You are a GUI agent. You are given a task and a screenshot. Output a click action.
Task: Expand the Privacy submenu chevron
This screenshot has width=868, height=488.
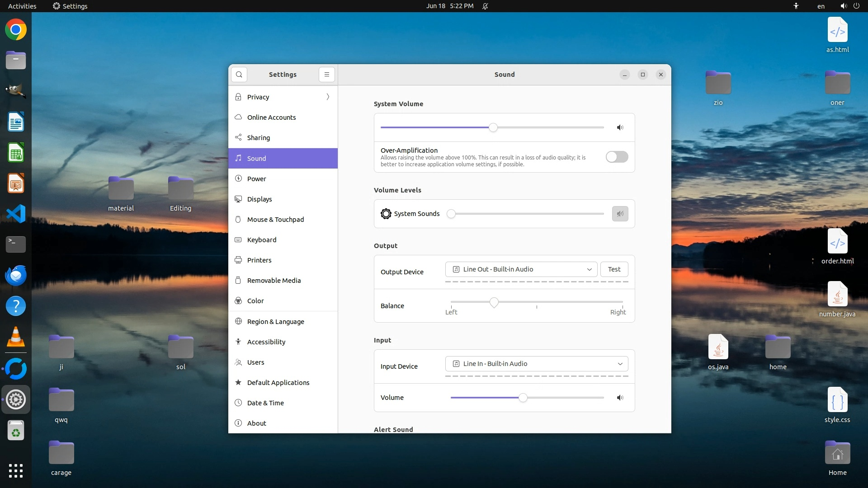click(x=328, y=97)
